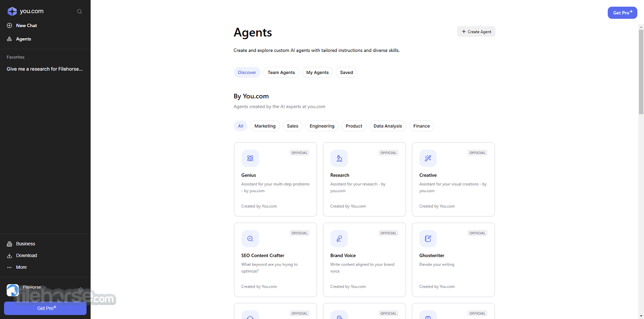Click the New Chat plus icon

(9, 26)
